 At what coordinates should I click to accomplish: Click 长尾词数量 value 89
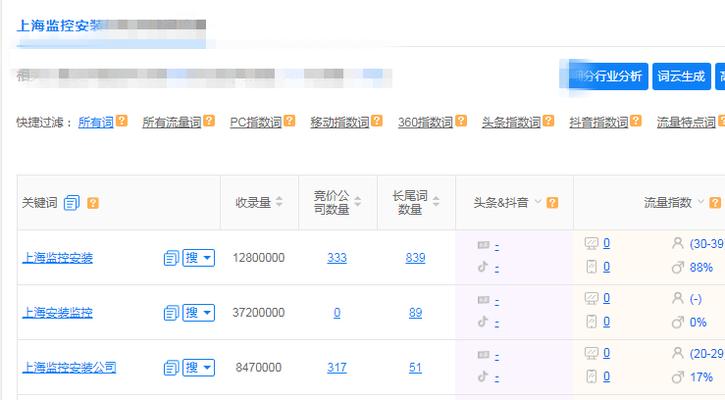pos(415,313)
